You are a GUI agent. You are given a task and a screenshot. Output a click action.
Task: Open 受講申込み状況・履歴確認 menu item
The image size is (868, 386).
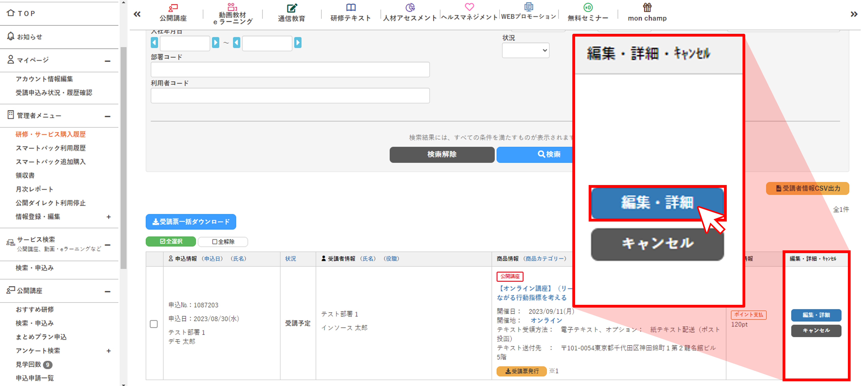[x=54, y=93]
